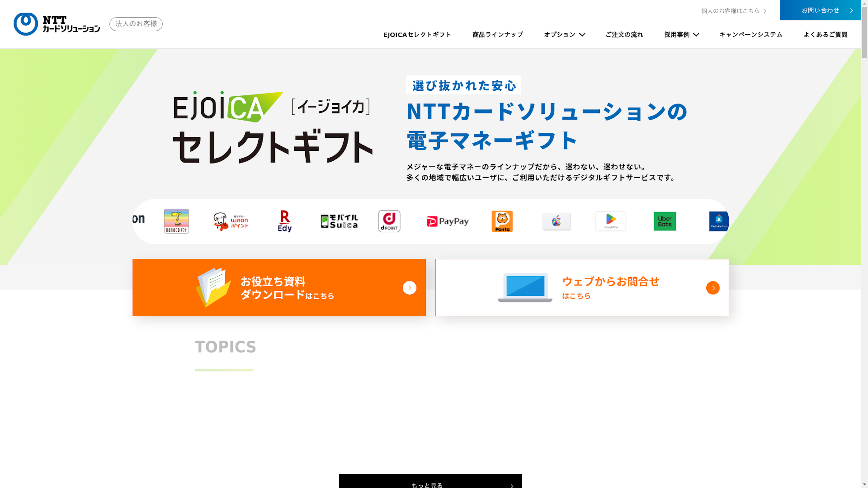Click the NTT Card Solution logo
Viewport: 868px width, 488px height.
[57, 24]
